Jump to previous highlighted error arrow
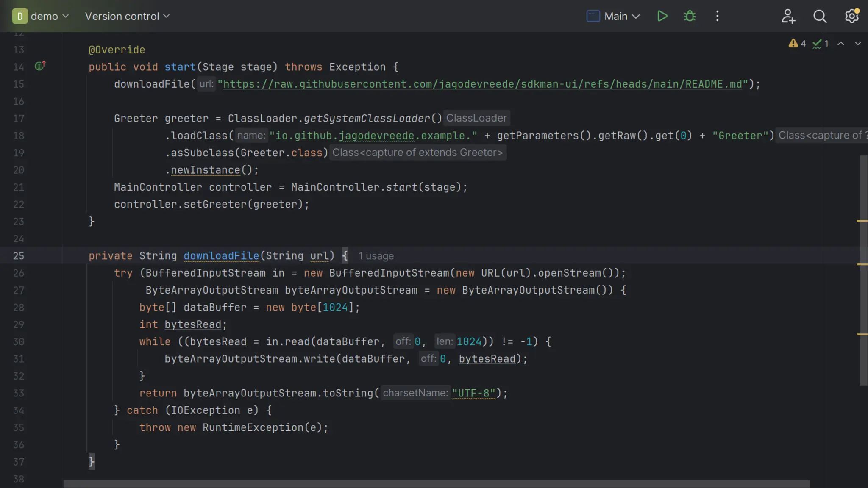 point(841,43)
